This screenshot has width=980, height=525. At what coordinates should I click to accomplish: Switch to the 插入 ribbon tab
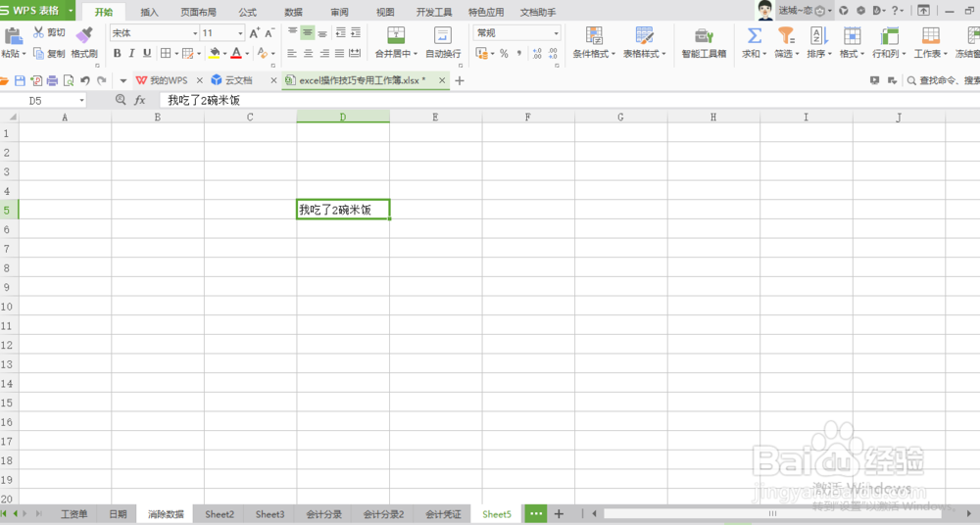tap(149, 12)
